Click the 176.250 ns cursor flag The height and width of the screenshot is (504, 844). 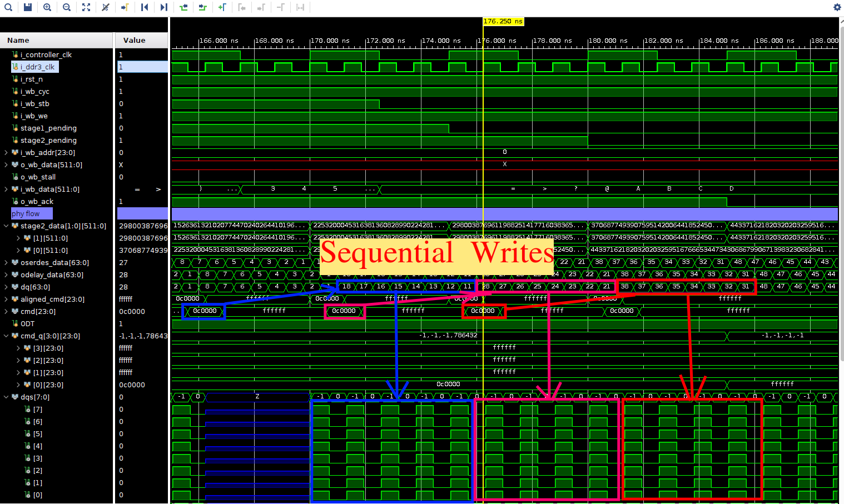click(503, 21)
